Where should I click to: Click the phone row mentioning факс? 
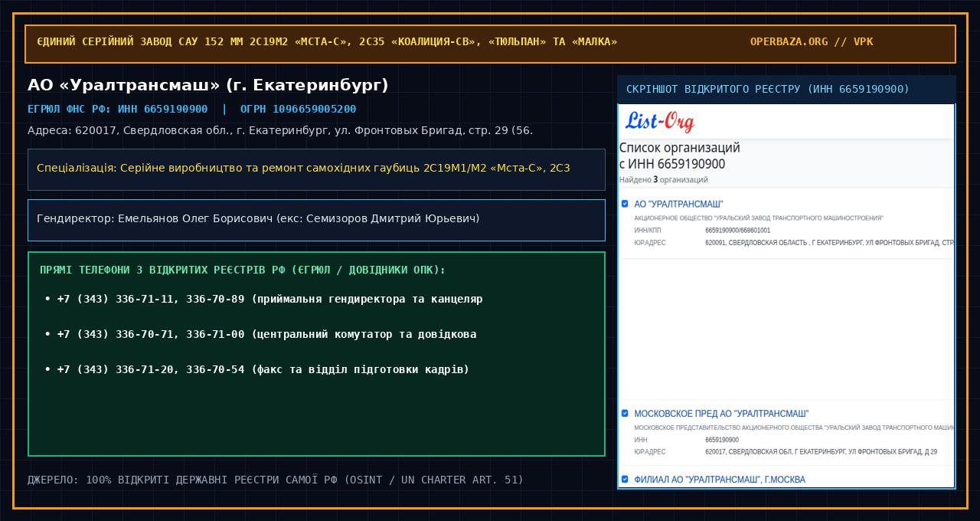click(x=256, y=369)
